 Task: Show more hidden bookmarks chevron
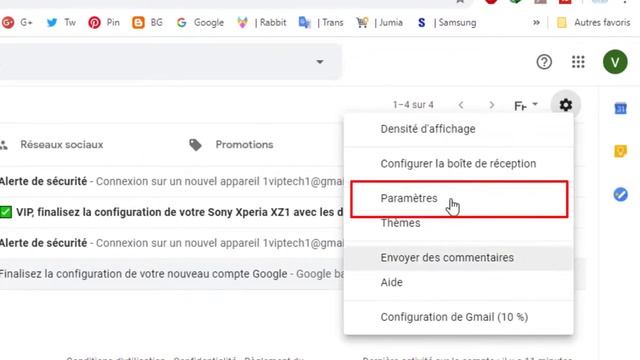(x=536, y=22)
